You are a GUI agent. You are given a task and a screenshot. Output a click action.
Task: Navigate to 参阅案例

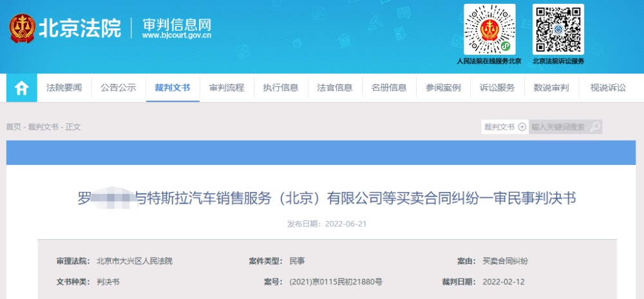tap(443, 88)
